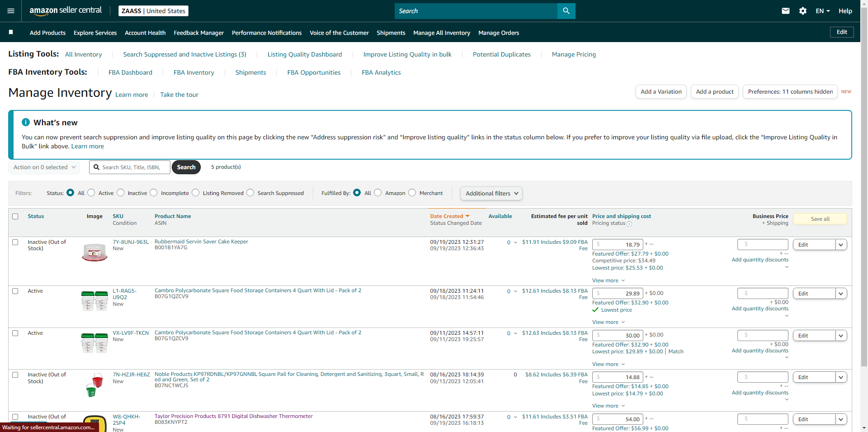
Task: Click the Add a product button
Action: coord(715,92)
